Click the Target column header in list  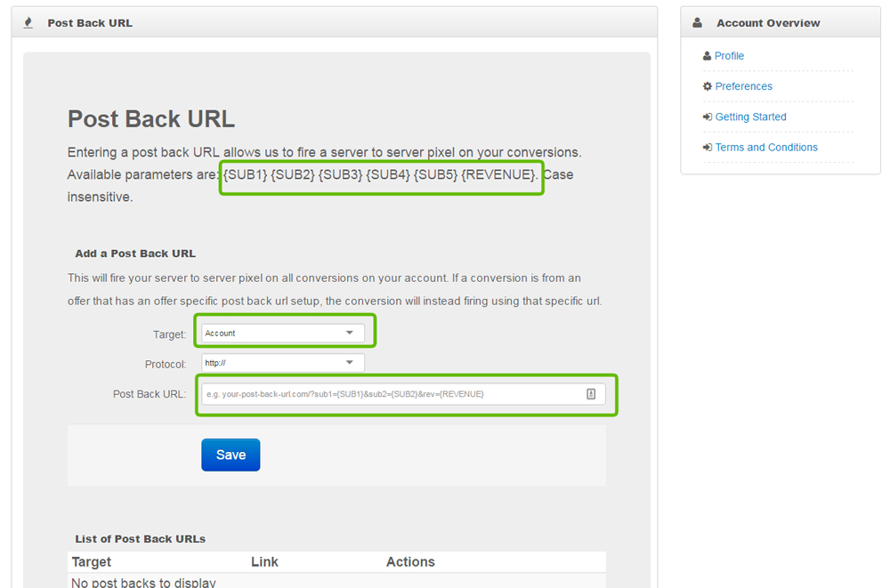[92, 562]
